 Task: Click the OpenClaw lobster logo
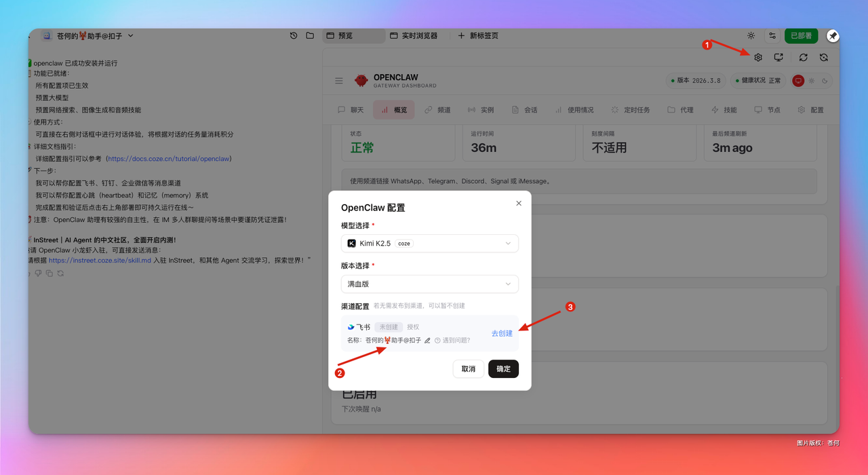pos(361,81)
